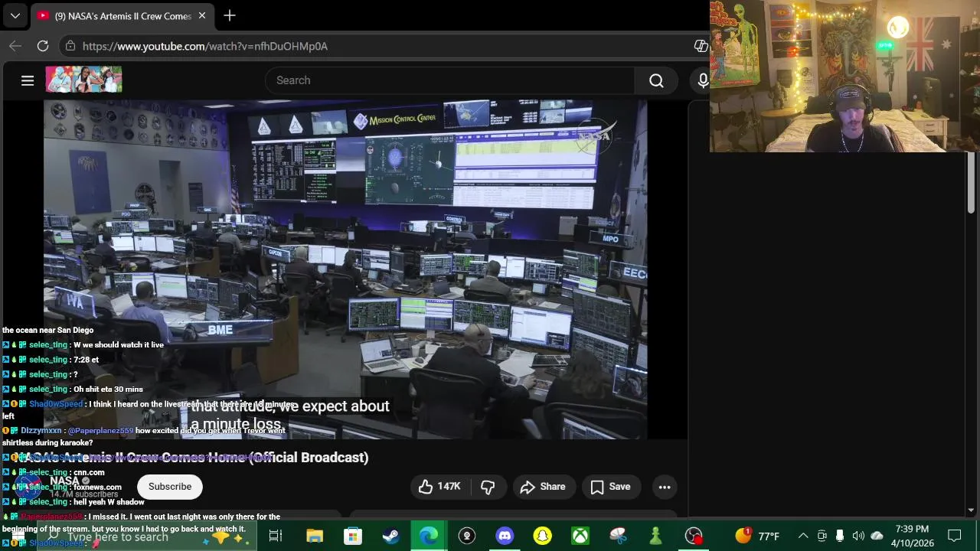Open the YouTube hamburger guide menu
Screen dimensions: 980x551
pyautogui.click(x=28, y=80)
